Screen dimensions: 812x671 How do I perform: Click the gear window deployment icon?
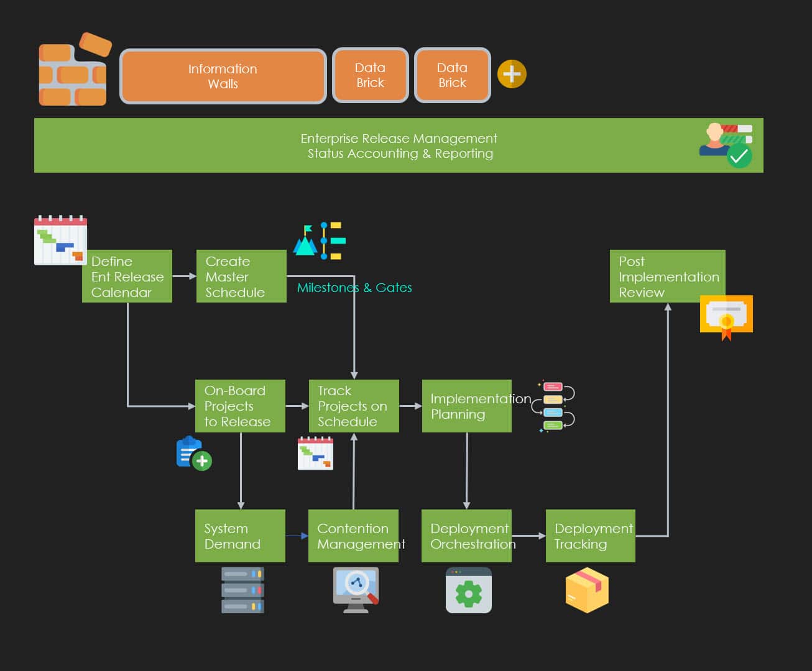469,590
